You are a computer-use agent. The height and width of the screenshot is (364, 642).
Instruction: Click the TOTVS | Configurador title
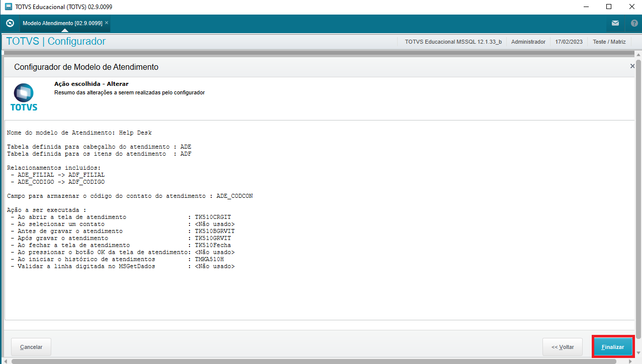click(56, 41)
